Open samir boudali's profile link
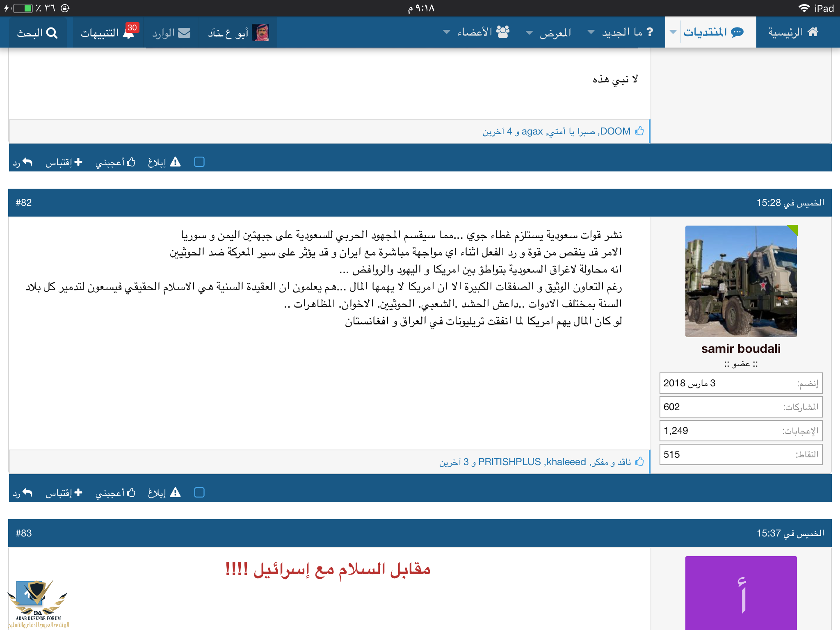This screenshot has height=630, width=840. (741, 349)
